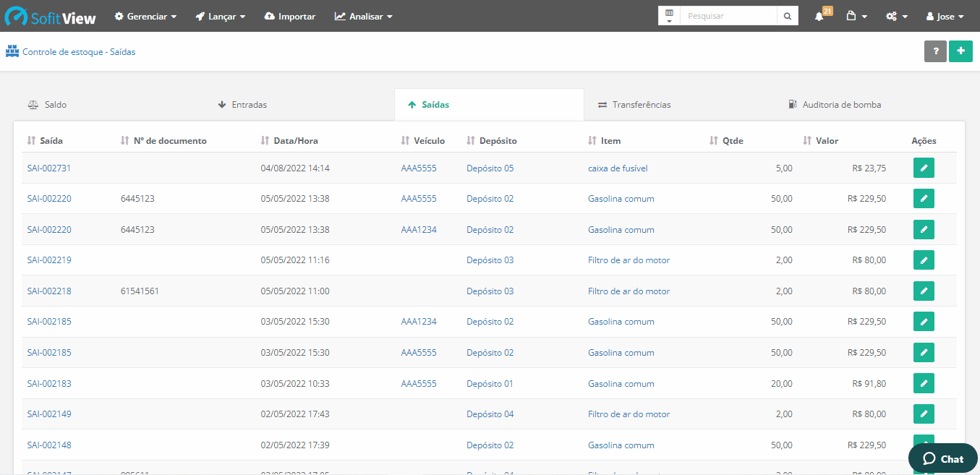
Task: Click the value R$ 91,80
Action: pyautogui.click(x=869, y=384)
